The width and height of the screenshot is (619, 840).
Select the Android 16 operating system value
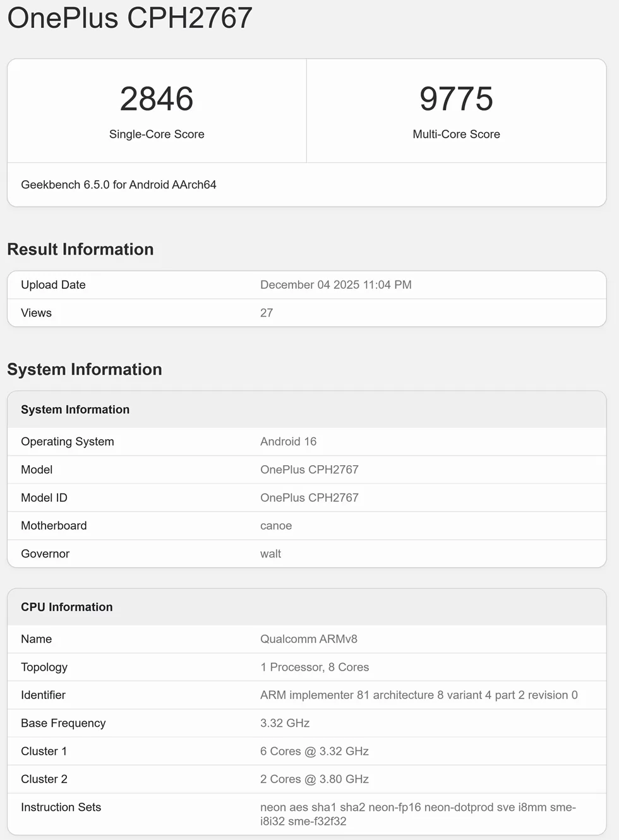[x=288, y=441]
